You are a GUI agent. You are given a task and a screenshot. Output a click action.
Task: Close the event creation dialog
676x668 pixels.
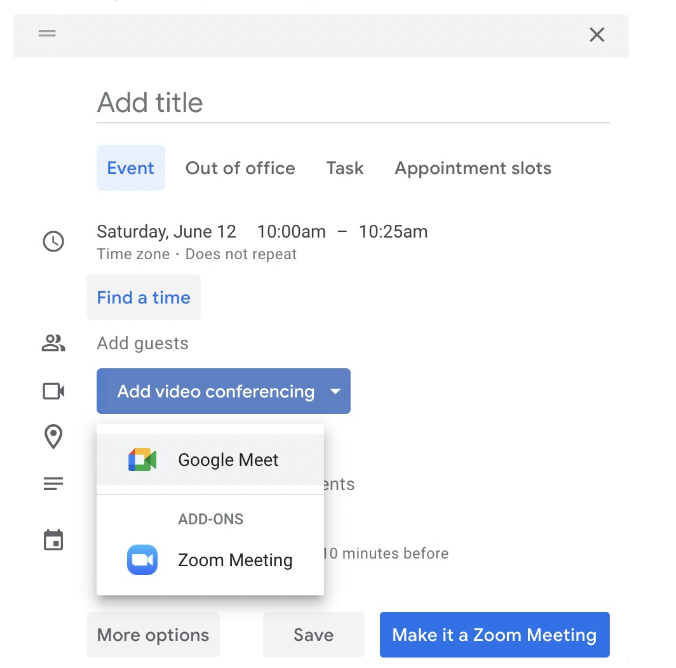[597, 34]
